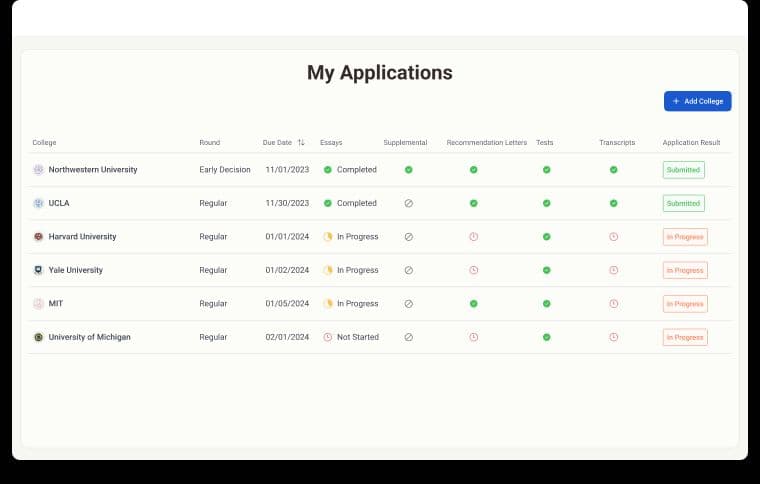This screenshot has height=484, width=760.
Task: Click MIT logo icon
Action: point(38,303)
